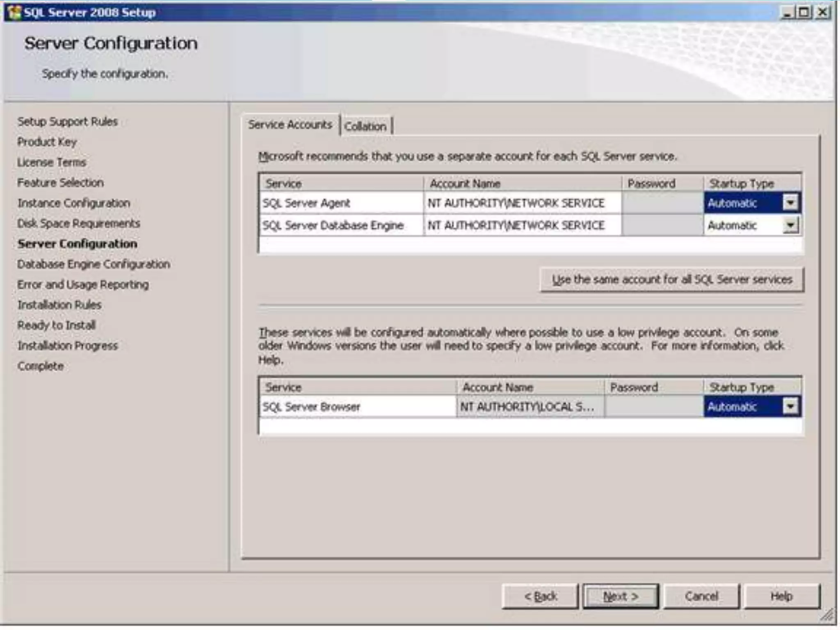Edit SQL Server Agent account name field
Screen dimensions: 840x630
click(x=522, y=203)
